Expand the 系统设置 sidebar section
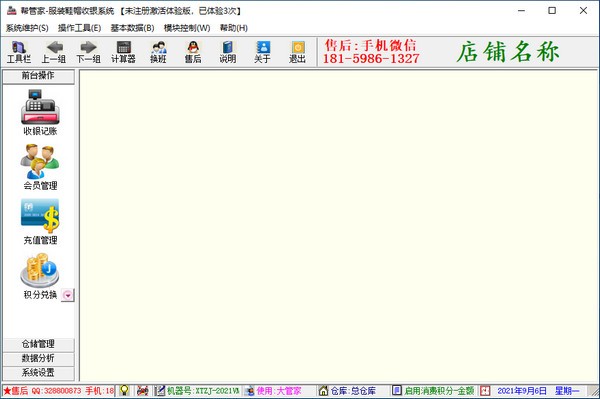This screenshot has width=600, height=399. (x=38, y=373)
